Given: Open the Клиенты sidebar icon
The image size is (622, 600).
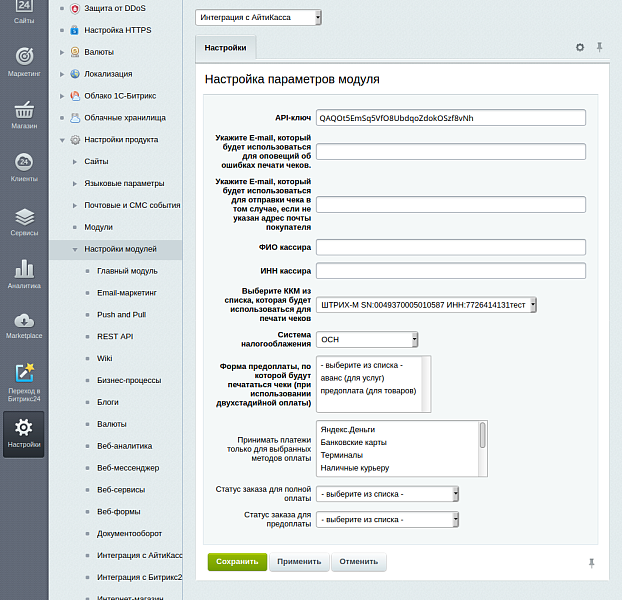Looking at the screenshot, I should click(x=24, y=164).
